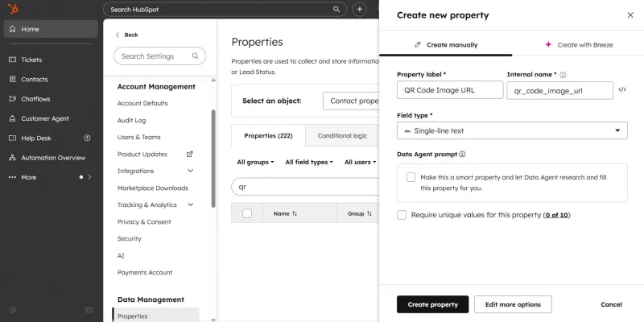The height and width of the screenshot is (322, 644).
Task: Enable the smart property Data Agent checkbox
Action: click(x=411, y=177)
